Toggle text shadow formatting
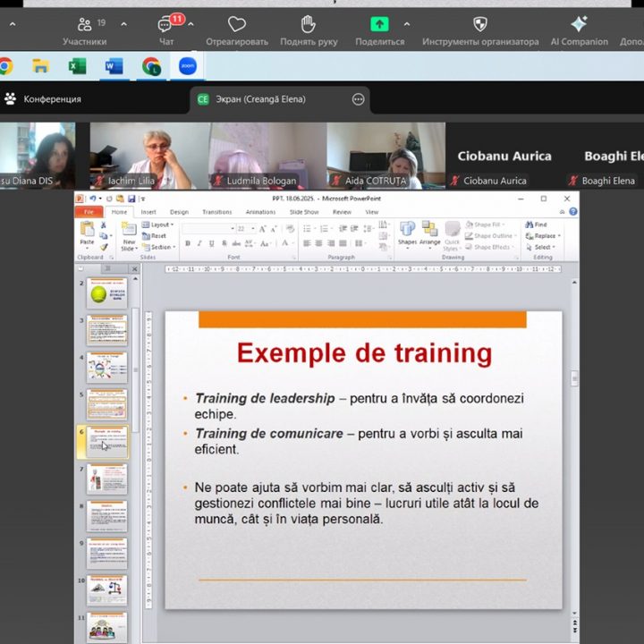This screenshot has width=644, height=644. 225,243
